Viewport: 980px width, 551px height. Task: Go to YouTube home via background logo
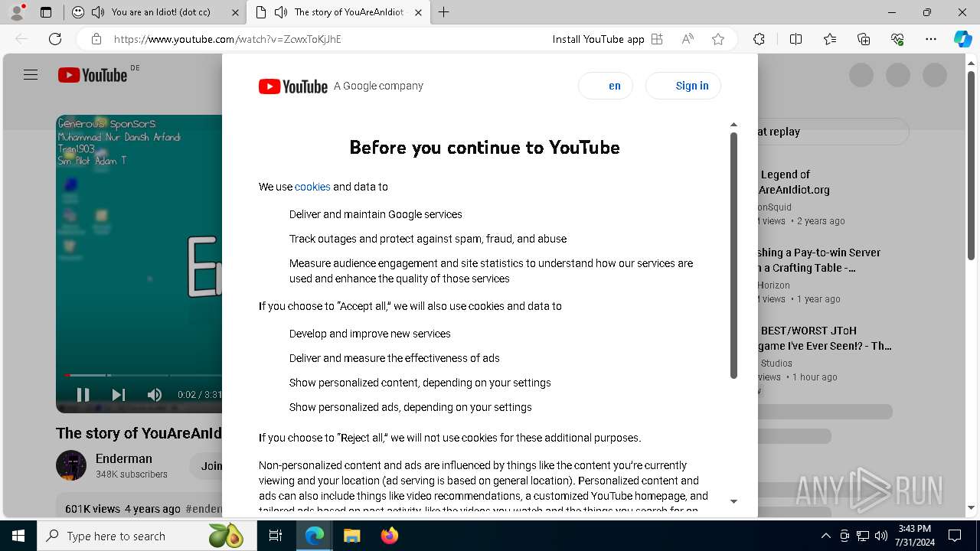(x=93, y=75)
